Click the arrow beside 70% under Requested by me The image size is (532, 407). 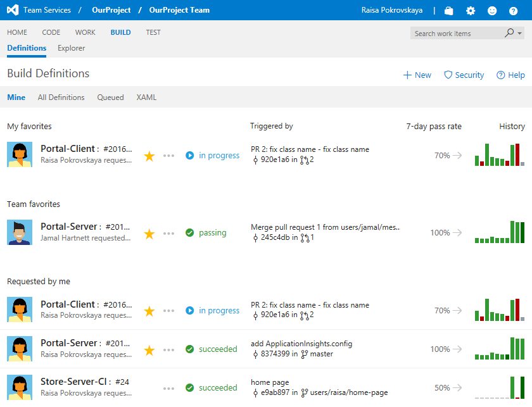coord(457,310)
